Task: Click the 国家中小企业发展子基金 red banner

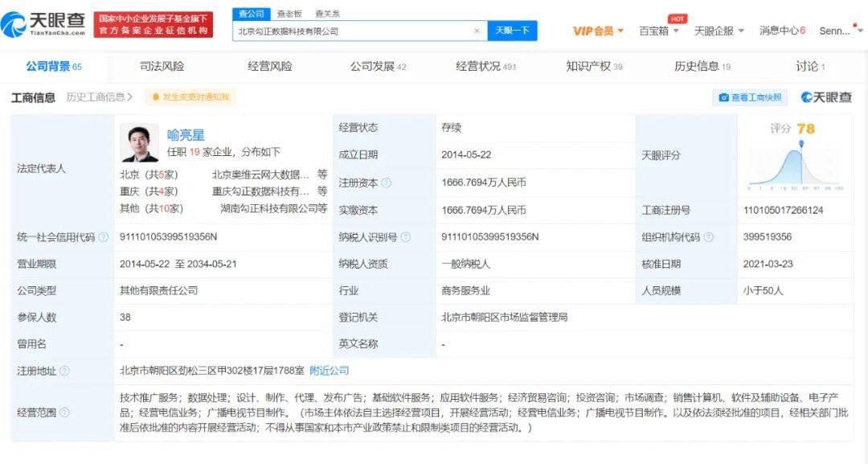Action: tap(154, 24)
